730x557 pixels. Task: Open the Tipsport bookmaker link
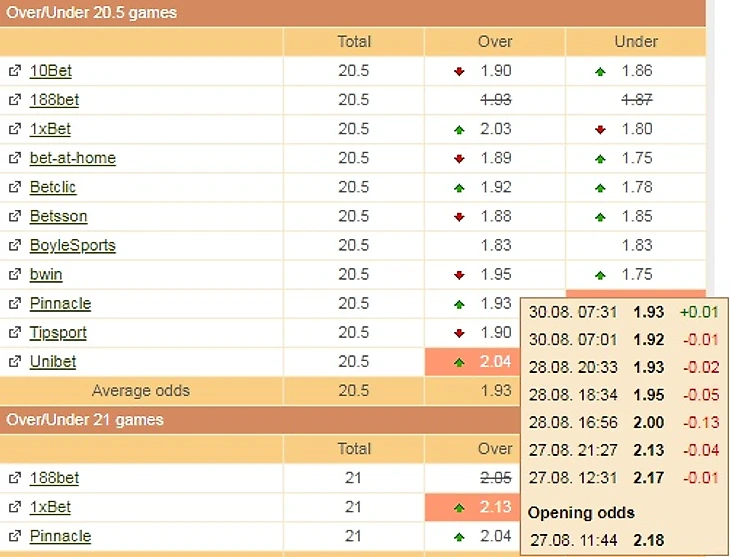pos(58,333)
